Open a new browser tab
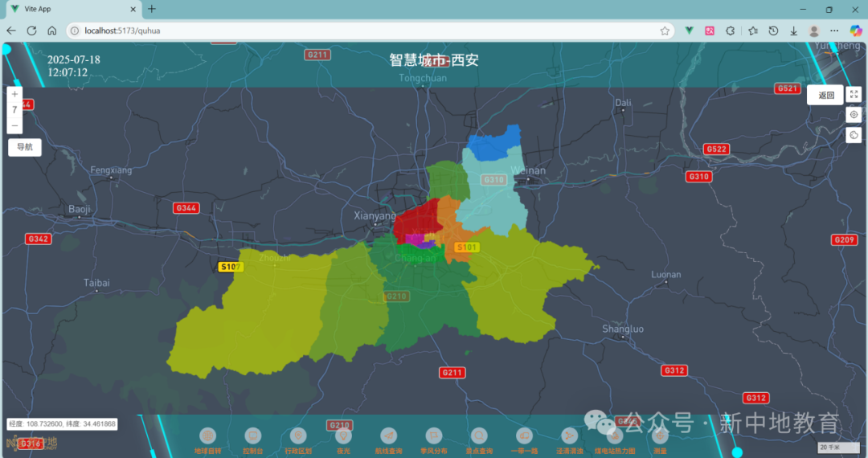868x458 pixels. coord(152,9)
